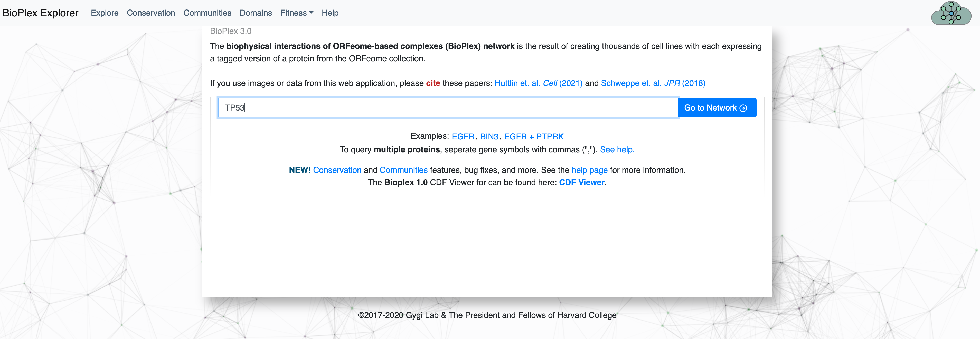Click the Go to Network button

click(x=717, y=108)
